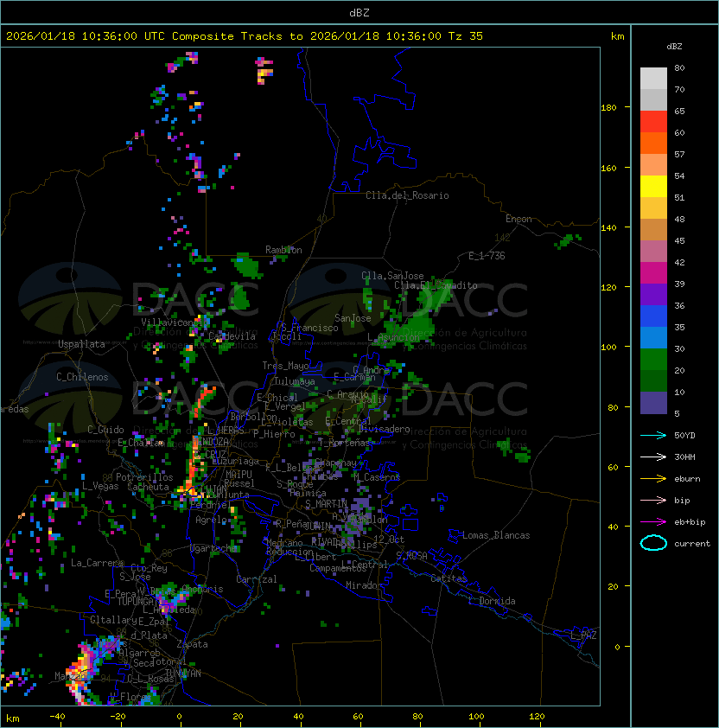The height and width of the screenshot is (728, 719).
Task: Click the 'Clla.SanJose' map label
Action: click(x=392, y=276)
